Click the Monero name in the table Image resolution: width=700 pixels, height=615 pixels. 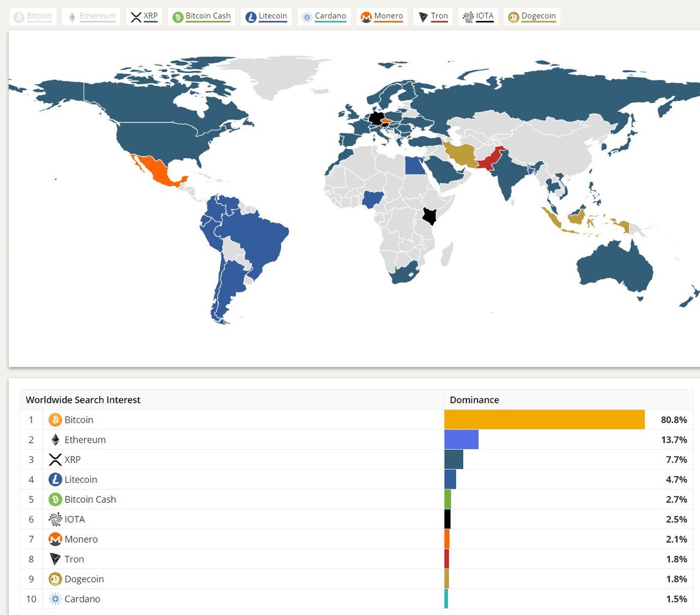(x=81, y=539)
